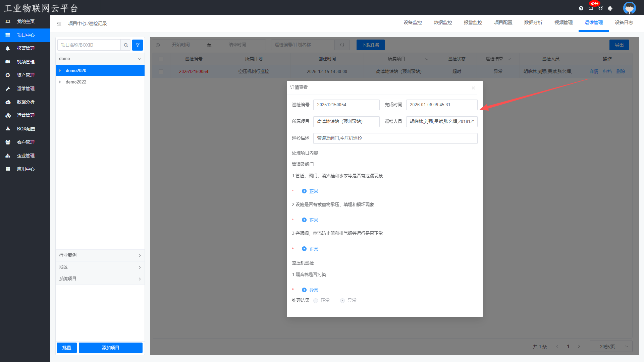Click the 批量 button
This screenshot has width=644, height=362.
66,348
